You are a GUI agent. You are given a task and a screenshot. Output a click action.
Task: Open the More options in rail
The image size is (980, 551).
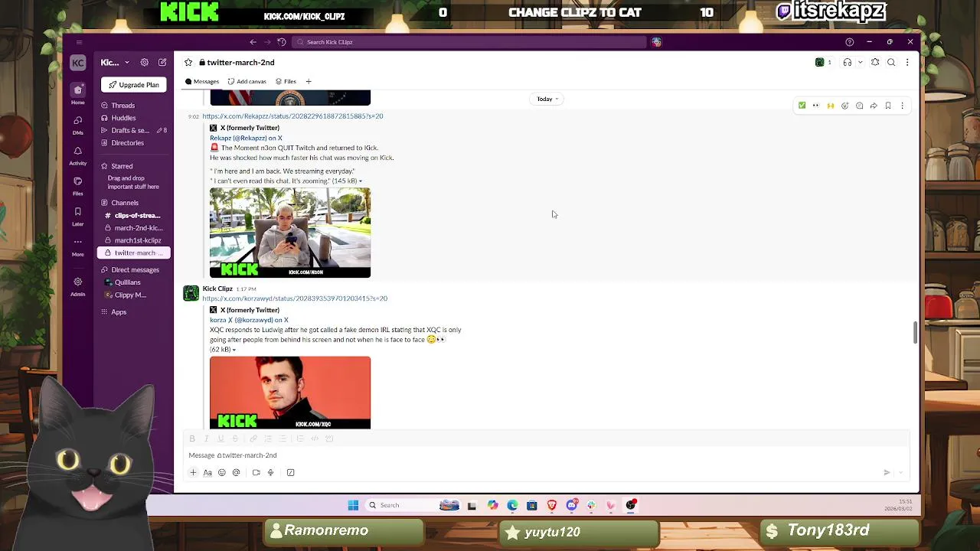[x=77, y=246]
